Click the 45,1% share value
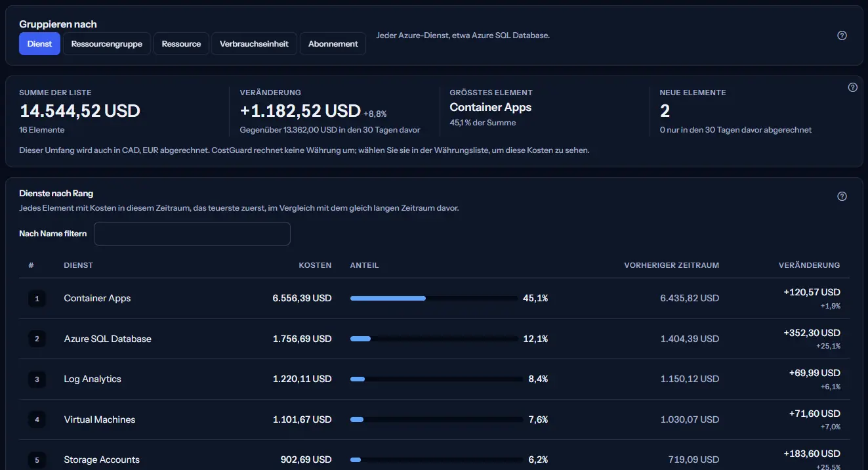Image resolution: width=868 pixels, height=470 pixels. (x=535, y=299)
